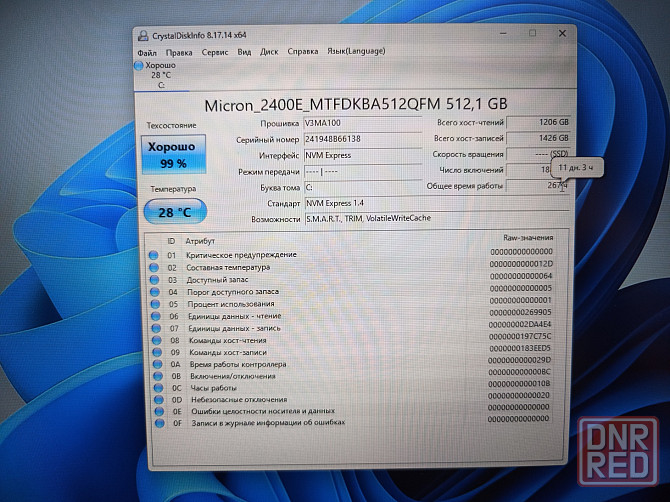The image size is (670, 502).
Task: Click the Скорость вращения value (SSD)
Action: 538,154
